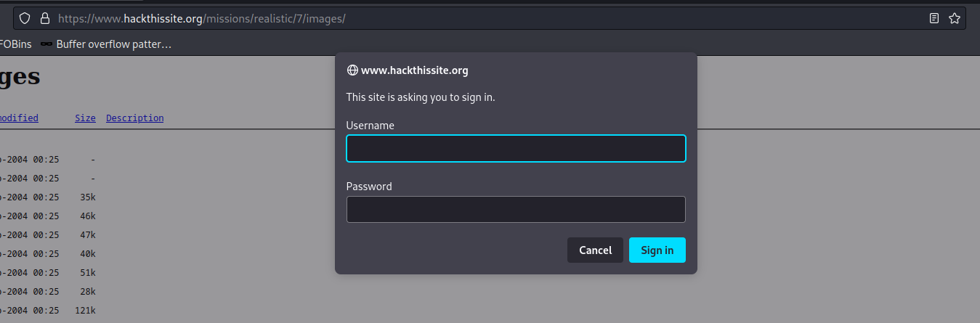Click into the Password field

tap(516, 210)
